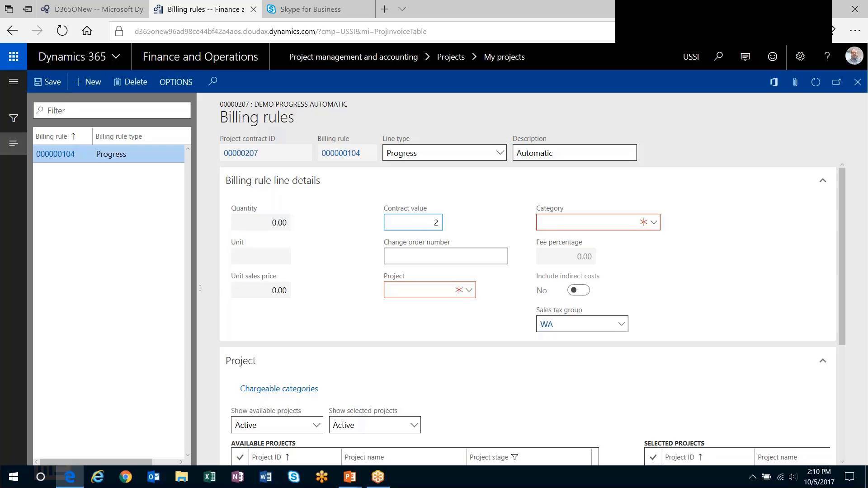Viewport: 868px width, 488px height.
Task: Open message center notifications icon
Action: (745, 56)
